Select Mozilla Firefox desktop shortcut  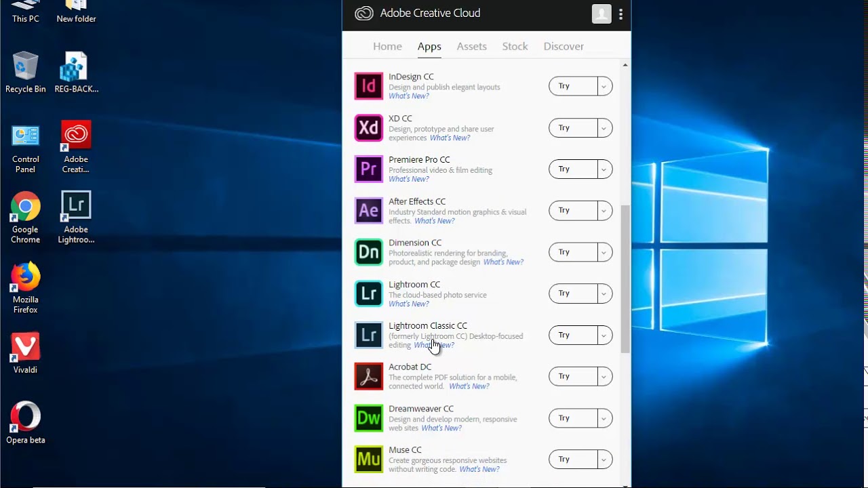point(26,288)
